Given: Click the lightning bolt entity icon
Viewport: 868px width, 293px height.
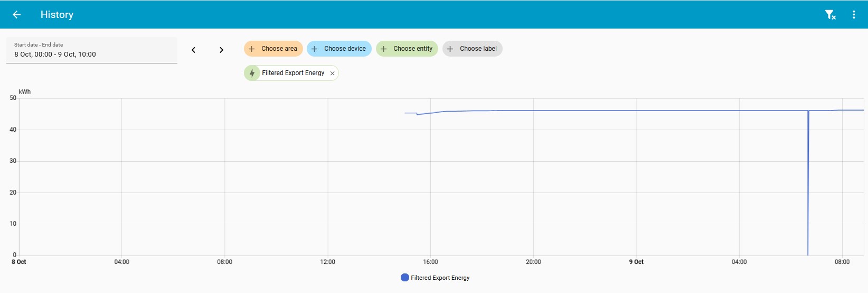Looking at the screenshot, I should tap(252, 73).
